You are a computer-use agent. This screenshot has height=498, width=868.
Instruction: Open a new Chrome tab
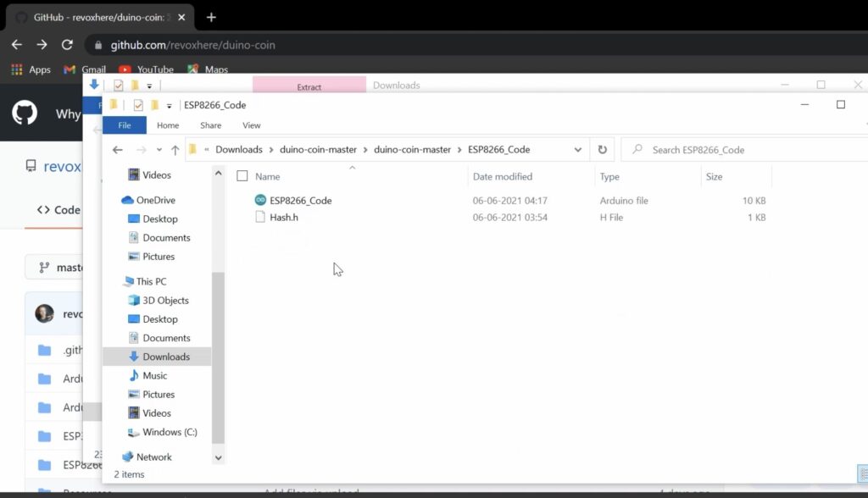pyautogui.click(x=211, y=17)
